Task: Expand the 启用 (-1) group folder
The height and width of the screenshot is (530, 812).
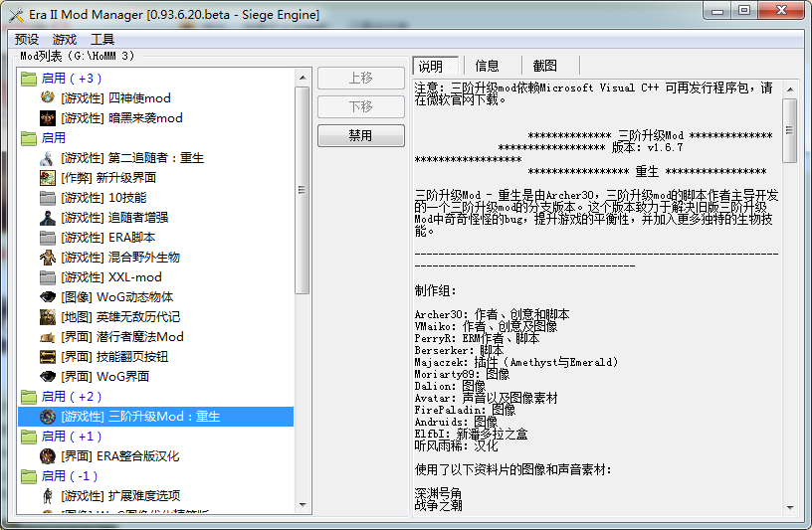Action: (x=28, y=476)
